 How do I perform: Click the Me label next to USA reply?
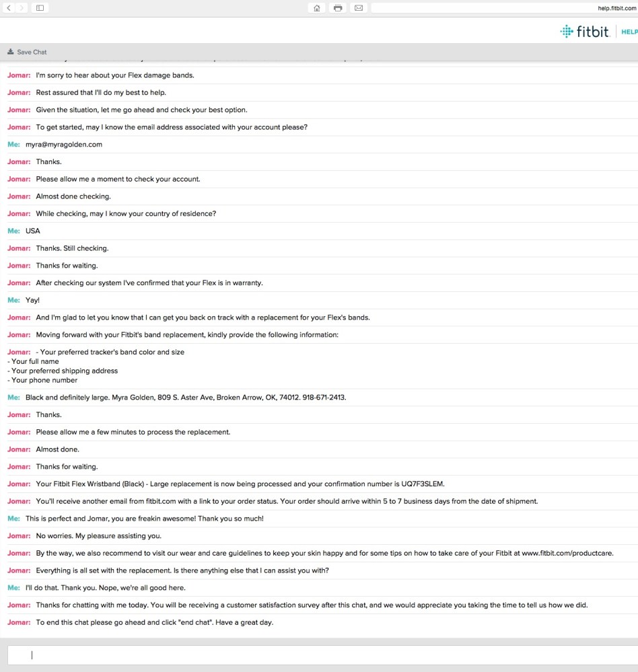pos(14,230)
